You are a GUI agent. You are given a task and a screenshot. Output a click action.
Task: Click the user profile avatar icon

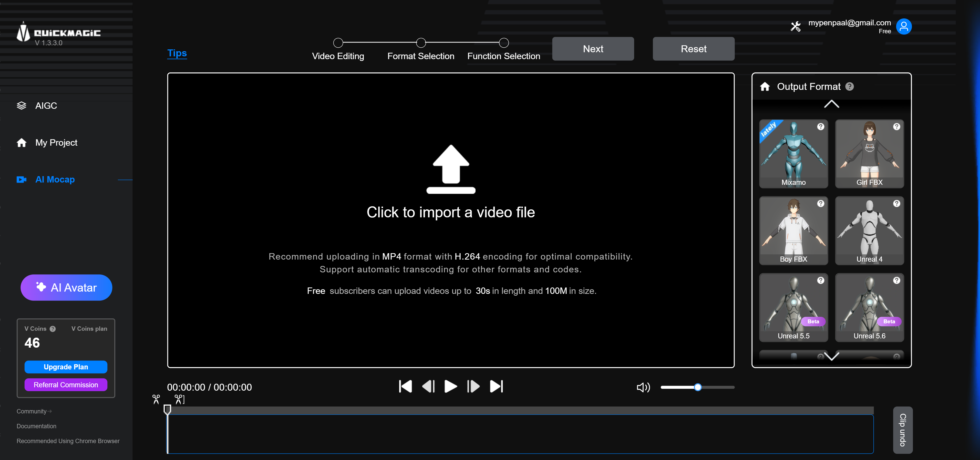[904, 26]
